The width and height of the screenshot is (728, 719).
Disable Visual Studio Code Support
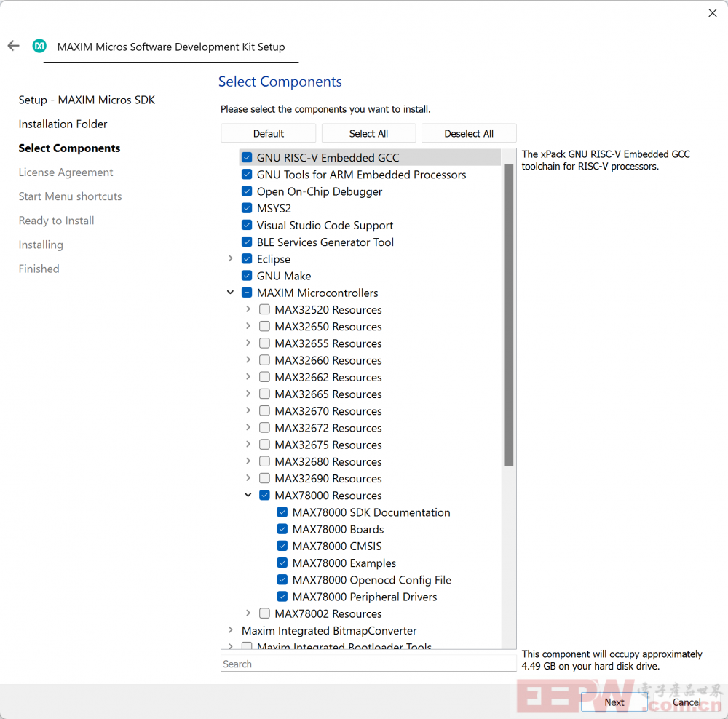tap(247, 225)
